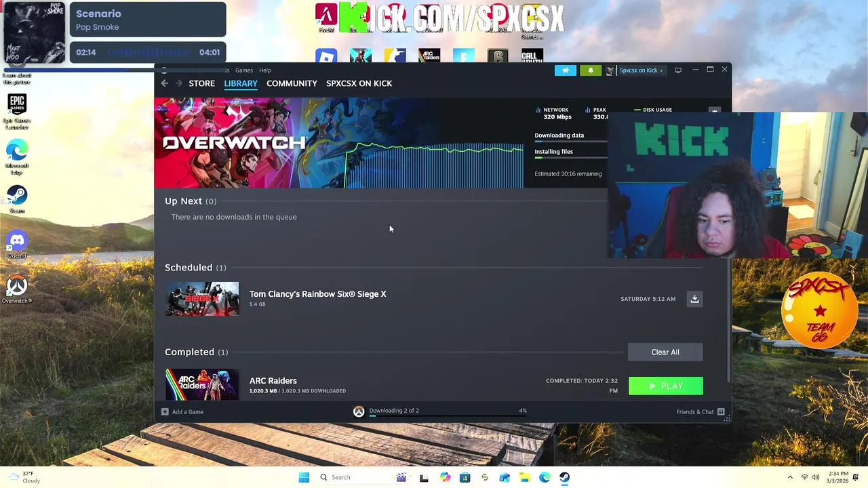Click the COMPLETED: TODAY 2:32 PM text
The width and height of the screenshot is (868, 488).
pyautogui.click(x=582, y=385)
